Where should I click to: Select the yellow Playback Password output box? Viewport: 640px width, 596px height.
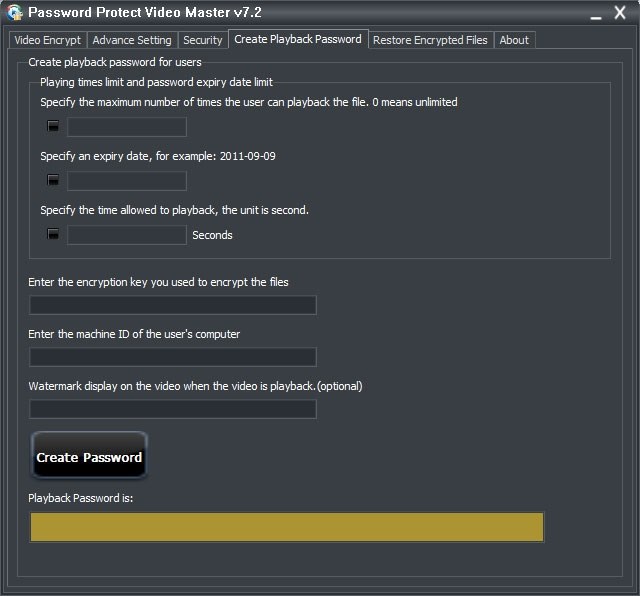(287, 527)
